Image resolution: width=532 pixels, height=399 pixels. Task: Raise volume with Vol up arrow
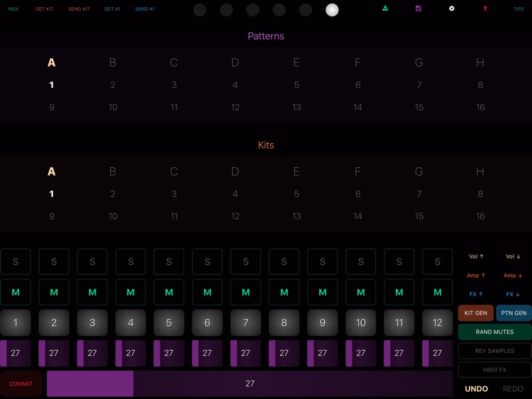click(476, 257)
